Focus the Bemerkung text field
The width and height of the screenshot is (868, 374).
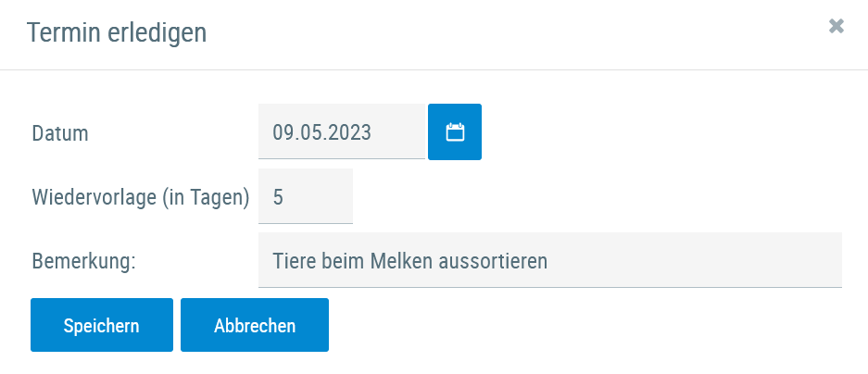coord(549,260)
